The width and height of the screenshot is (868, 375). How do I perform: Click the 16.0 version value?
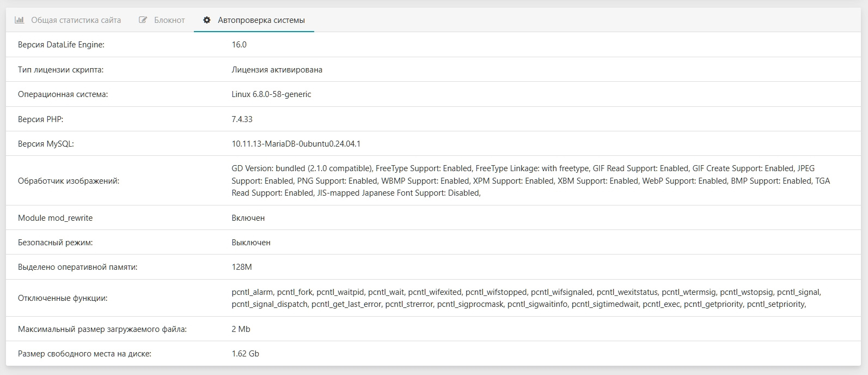(239, 45)
